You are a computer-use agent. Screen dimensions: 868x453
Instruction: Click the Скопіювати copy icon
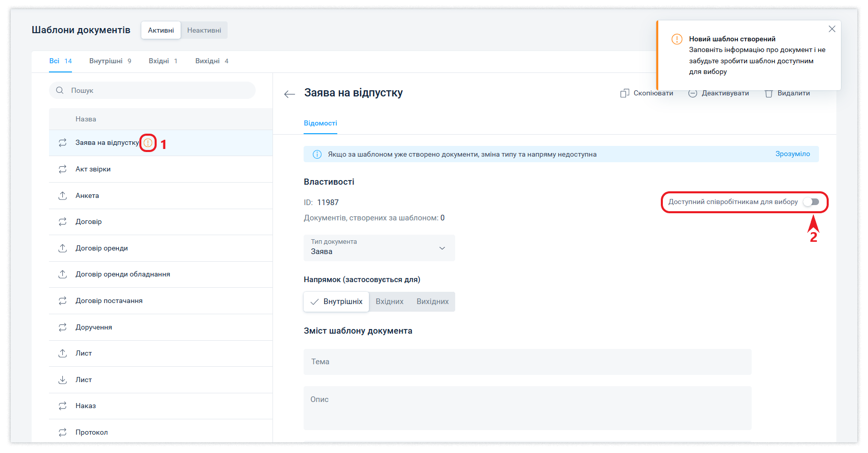[x=625, y=93]
